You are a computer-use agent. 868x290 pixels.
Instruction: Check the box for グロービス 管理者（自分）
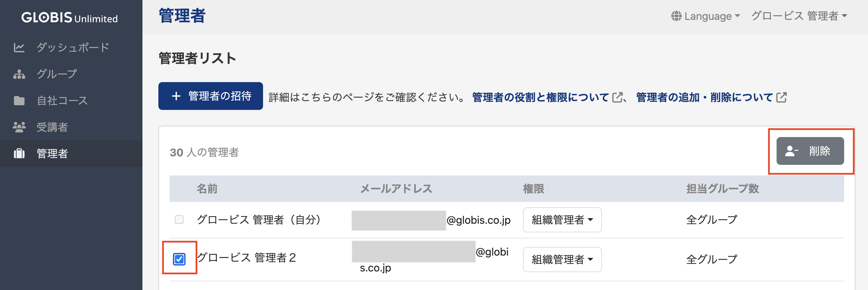coord(179,219)
